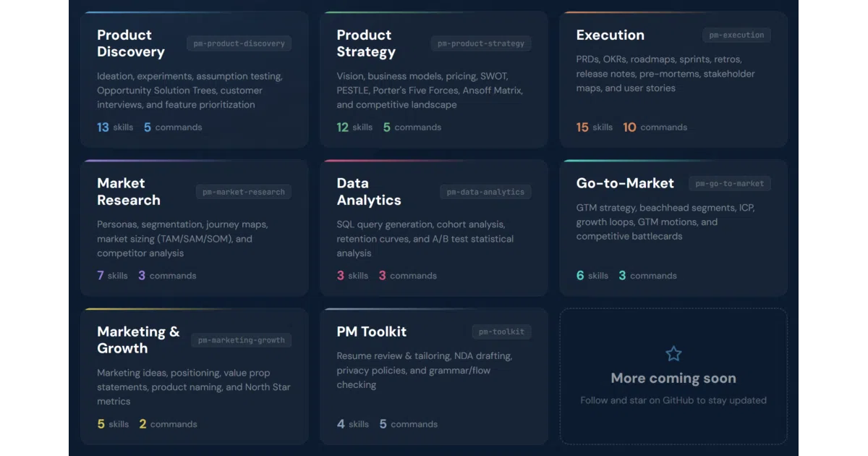This screenshot has height=456, width=868.
Task: Click 5 skills in Marketing & Growth
Action: coord(113,424)
